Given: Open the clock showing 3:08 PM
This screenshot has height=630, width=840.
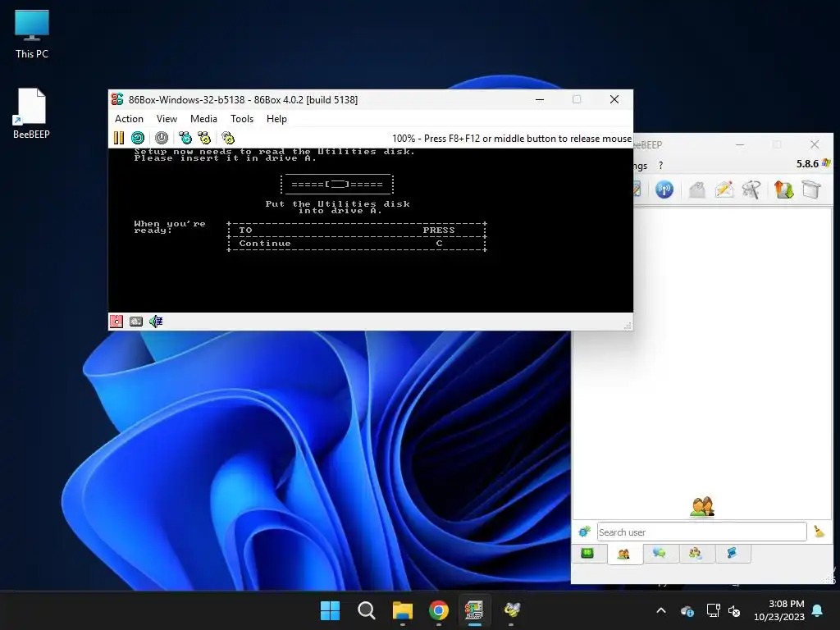Looking at the screenshot, I should pyautogui.click(x=779, y=610).
